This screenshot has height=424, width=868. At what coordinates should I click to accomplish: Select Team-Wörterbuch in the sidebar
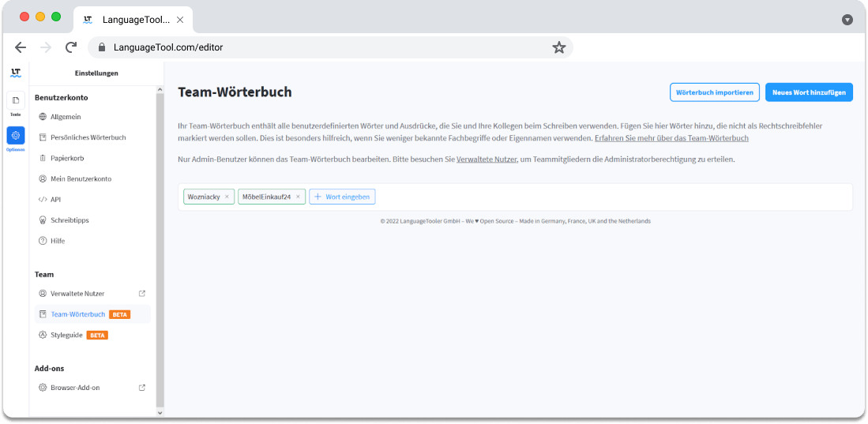coord(92,314)
